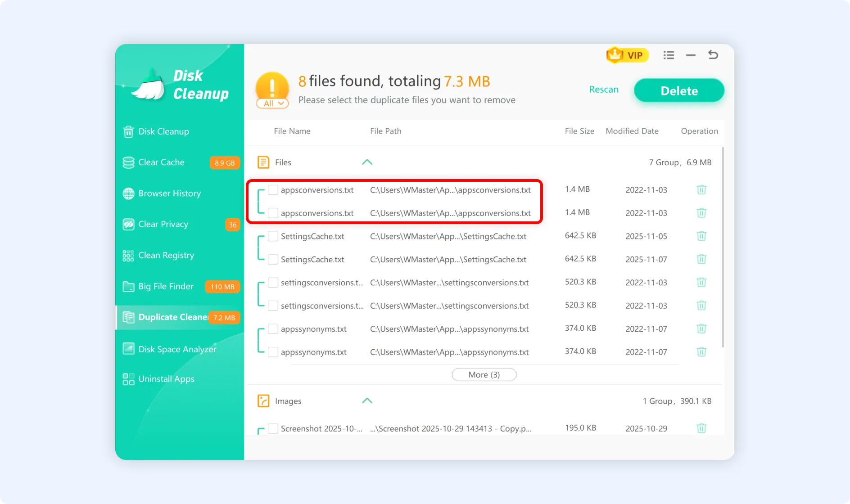850x504 pixels.
Task: Click the VIP crown badge
Action: point(627,55)
